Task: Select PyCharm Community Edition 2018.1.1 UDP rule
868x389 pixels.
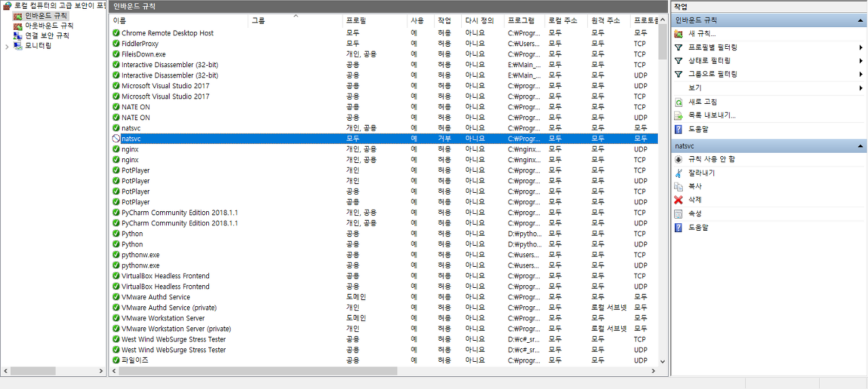Action: [384, 223]
